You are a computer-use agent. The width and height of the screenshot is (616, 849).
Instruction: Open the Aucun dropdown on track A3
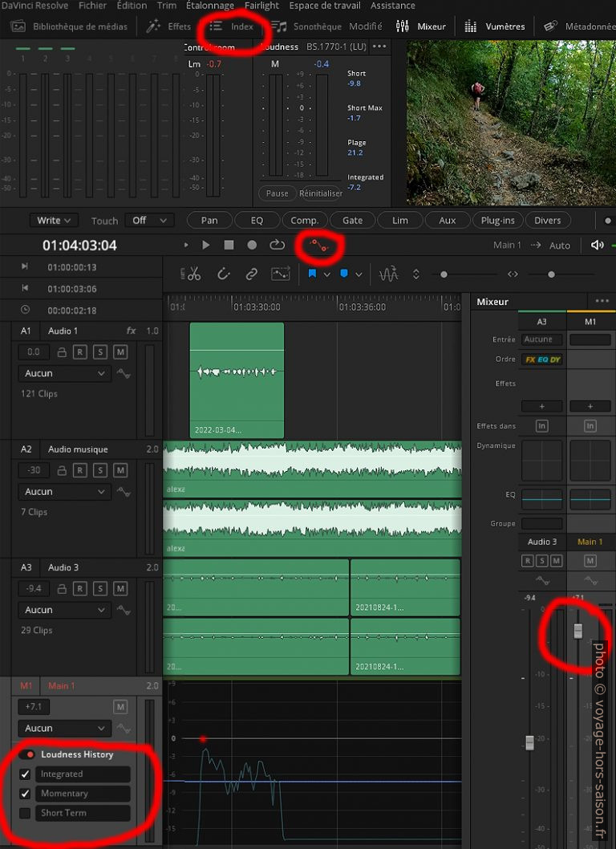click(64, 610)
